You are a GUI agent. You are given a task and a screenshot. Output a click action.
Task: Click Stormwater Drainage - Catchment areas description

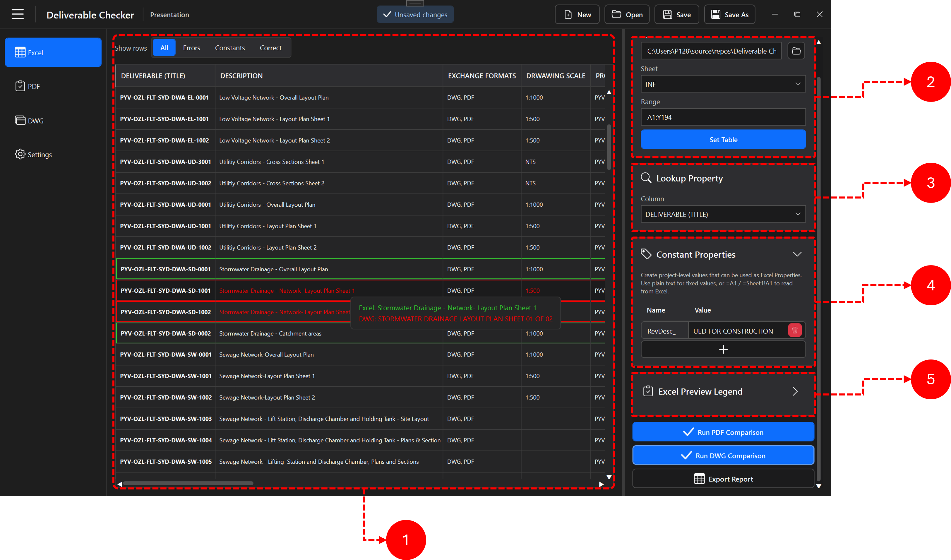[270, 334]
